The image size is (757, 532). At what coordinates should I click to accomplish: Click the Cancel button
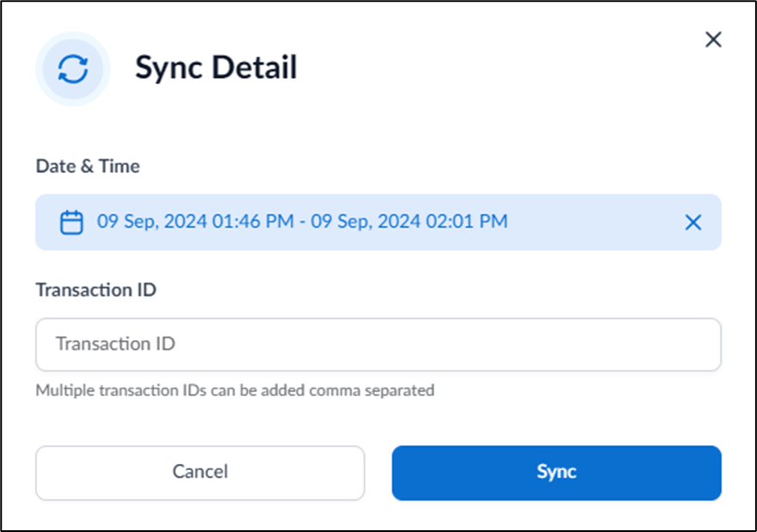tap(200, 473)
